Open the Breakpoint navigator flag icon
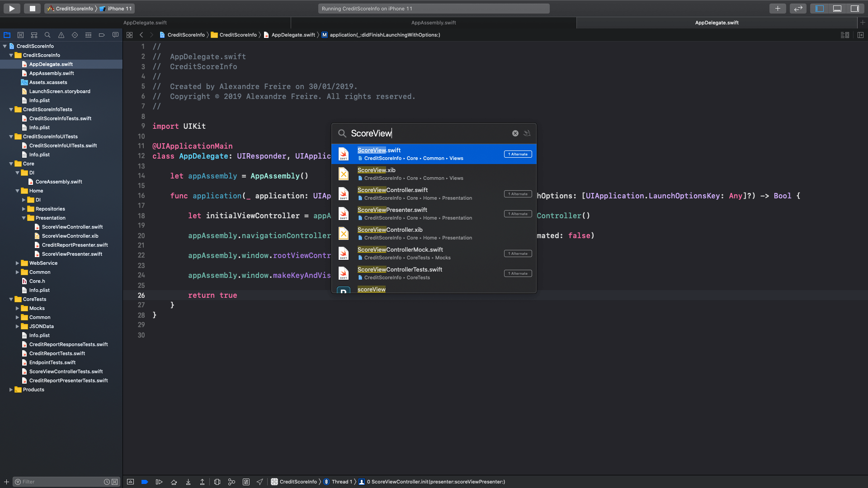The image size is (868, 488). click(x=102, y=35)
